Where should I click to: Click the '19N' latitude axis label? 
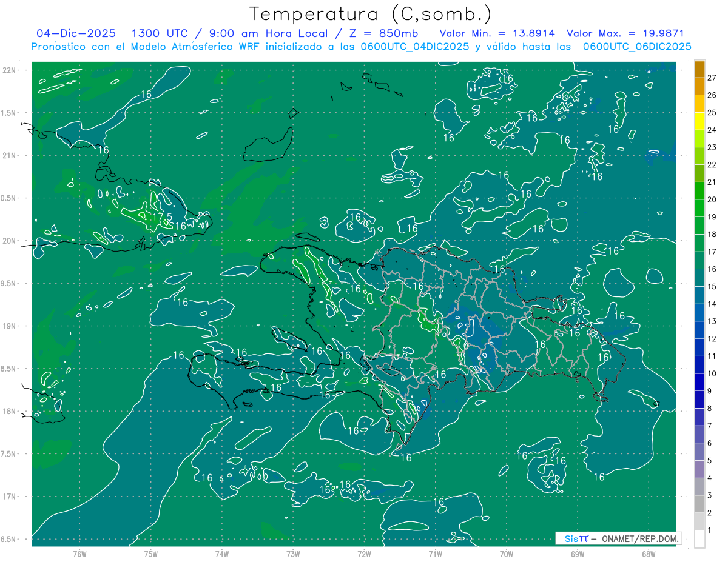tap(10, 326)
